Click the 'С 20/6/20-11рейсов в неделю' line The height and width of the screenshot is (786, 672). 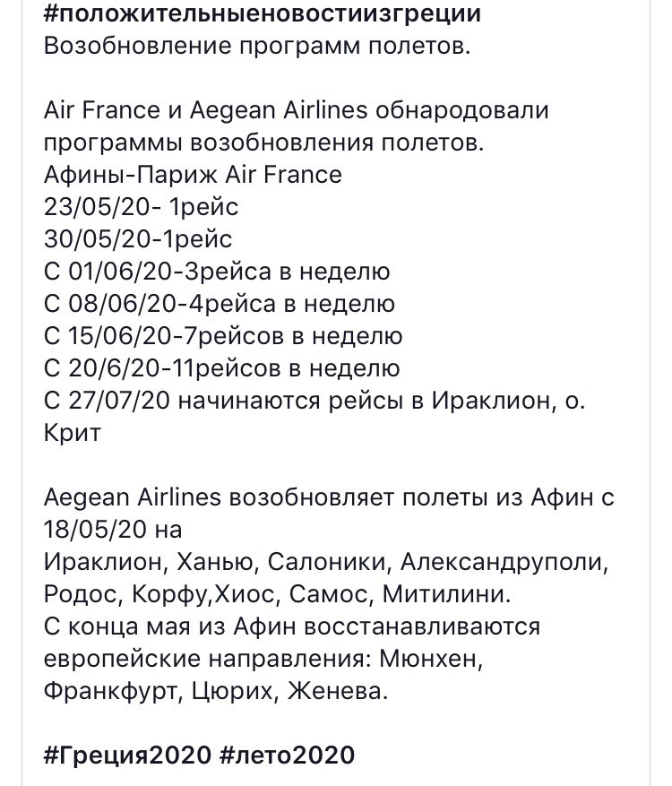[x=222, y=368]
